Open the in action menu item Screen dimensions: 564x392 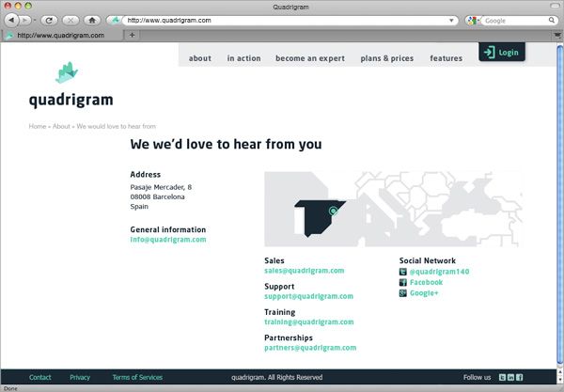(243, 58)
